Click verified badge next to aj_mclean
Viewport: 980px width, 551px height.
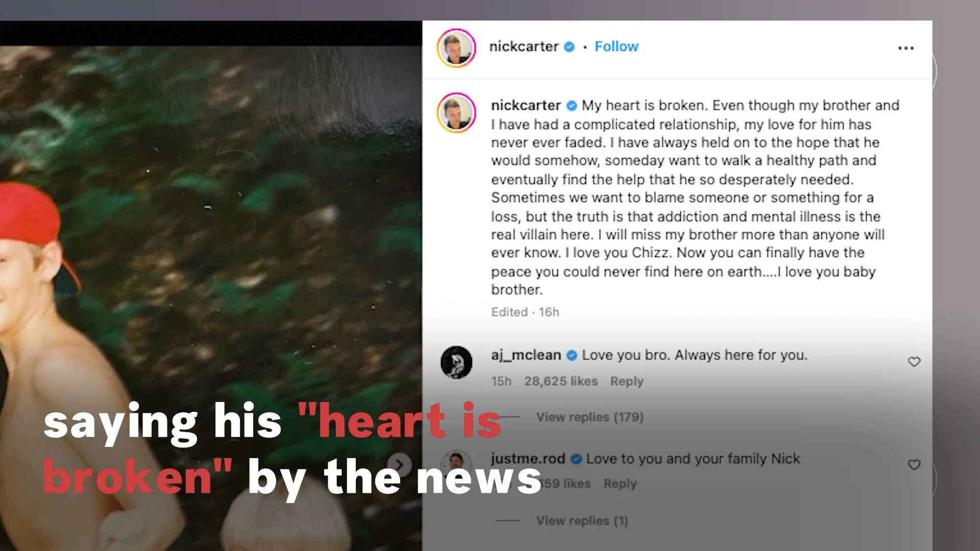point(572,355)
